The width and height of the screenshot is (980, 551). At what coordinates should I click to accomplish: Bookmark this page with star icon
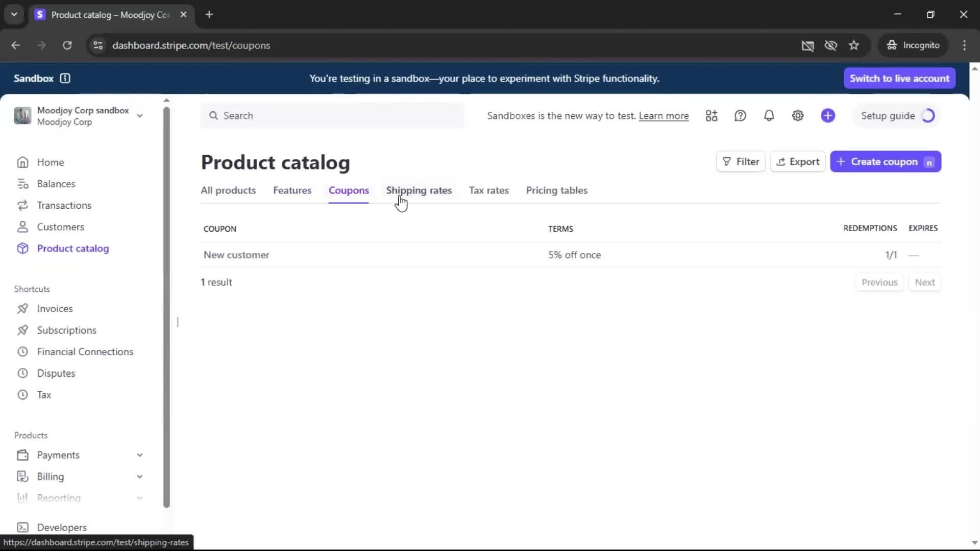(x=854, y=45)
